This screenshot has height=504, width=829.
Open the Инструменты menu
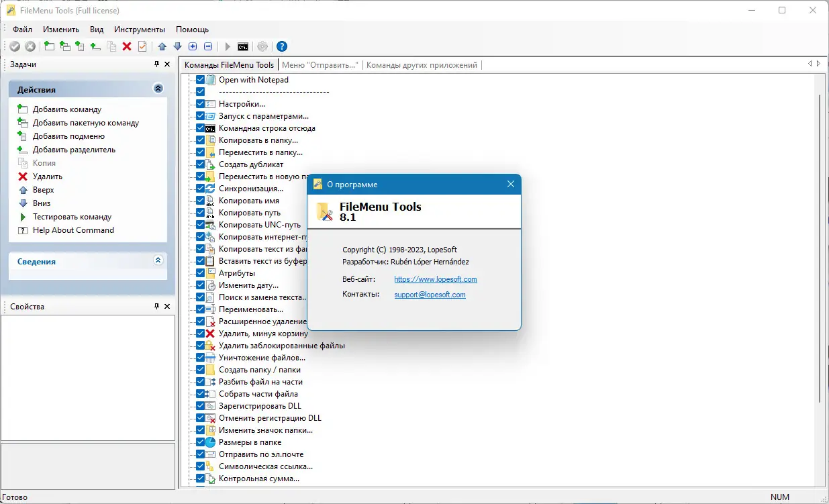tap(140, 30)
